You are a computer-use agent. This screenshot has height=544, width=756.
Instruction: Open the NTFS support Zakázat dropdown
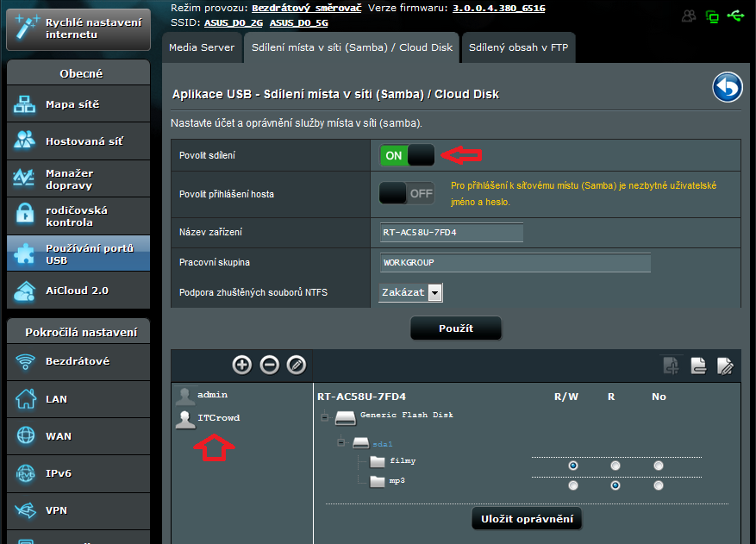pos(410,292)
